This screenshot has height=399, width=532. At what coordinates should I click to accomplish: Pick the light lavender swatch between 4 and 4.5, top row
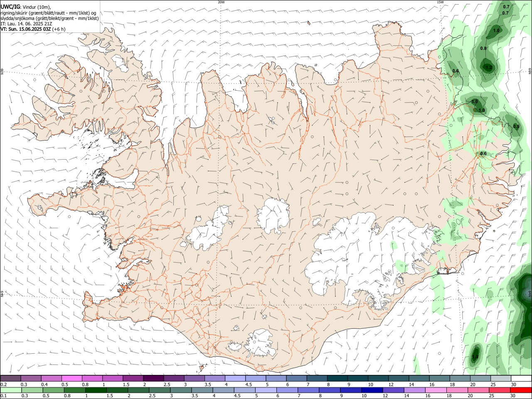[235, 379]
